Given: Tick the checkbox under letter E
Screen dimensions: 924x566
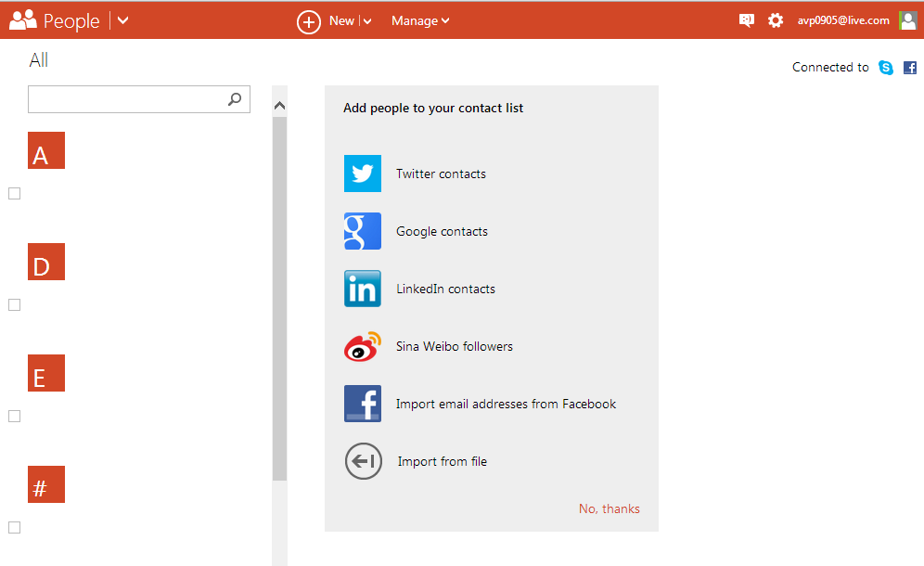Looking at the screenshot, I should [x=15, y=416].
